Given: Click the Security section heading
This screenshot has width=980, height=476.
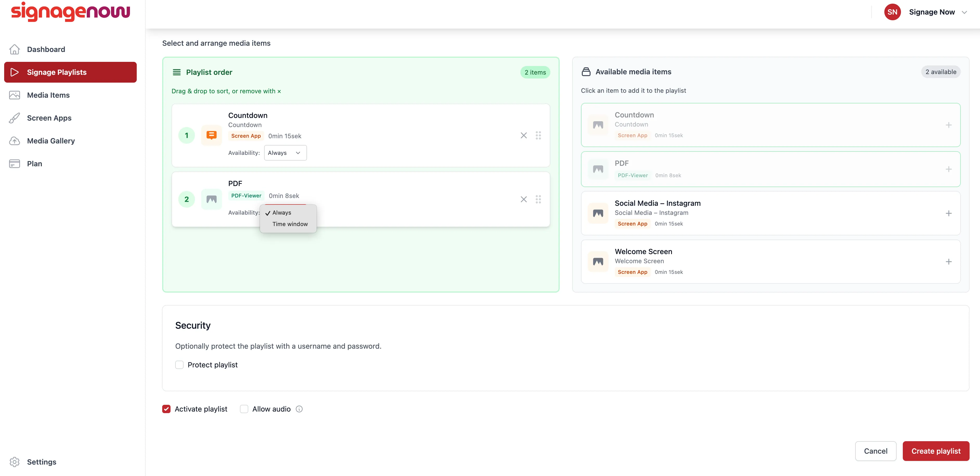Looking at the screenshot, I should 193,326.
